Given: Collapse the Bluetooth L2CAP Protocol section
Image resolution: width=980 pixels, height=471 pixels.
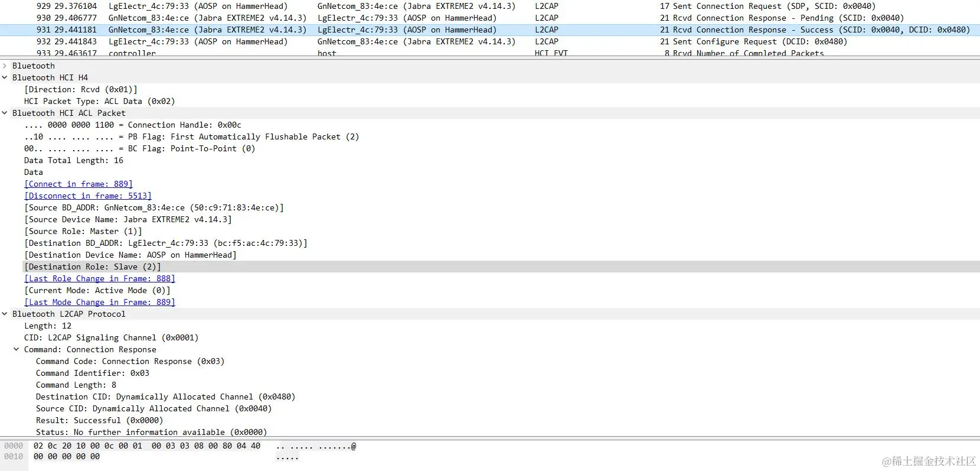Looking at the screenshot, I should [5, 314].
